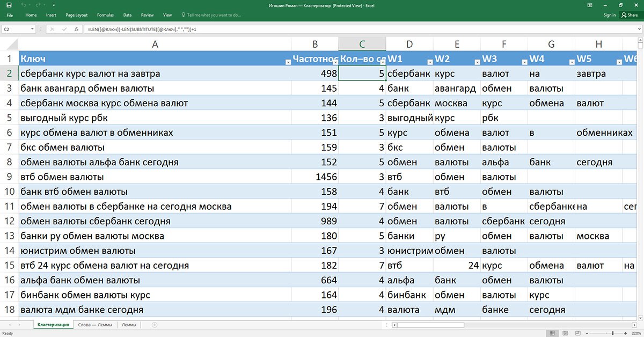Open the filter dropdown for W3 column

click(x=524, y=62)
